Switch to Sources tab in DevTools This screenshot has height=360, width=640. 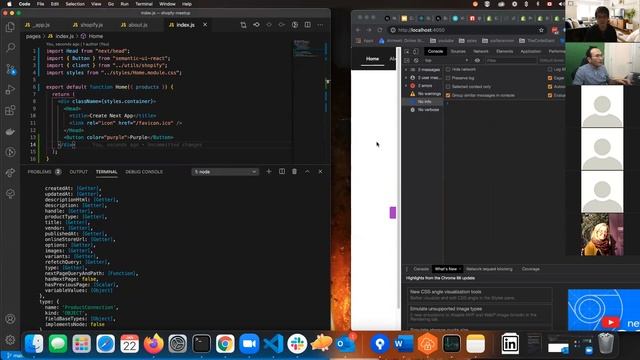pyautogui.click(x=458, y=51)
